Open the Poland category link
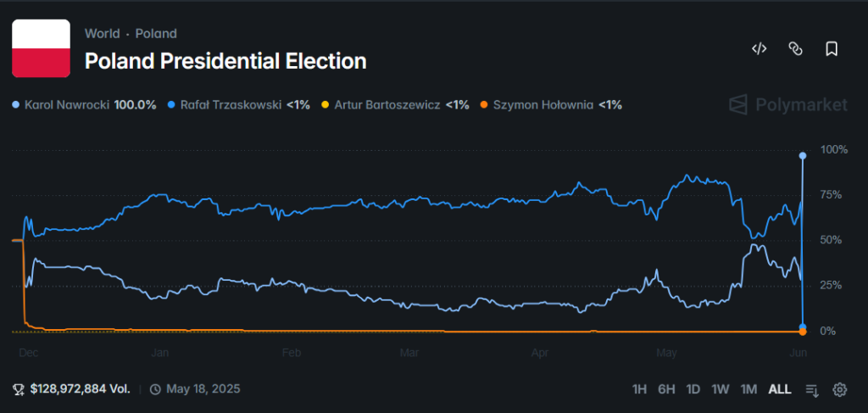This screenshot has width=868, height=413. point(156,34)
